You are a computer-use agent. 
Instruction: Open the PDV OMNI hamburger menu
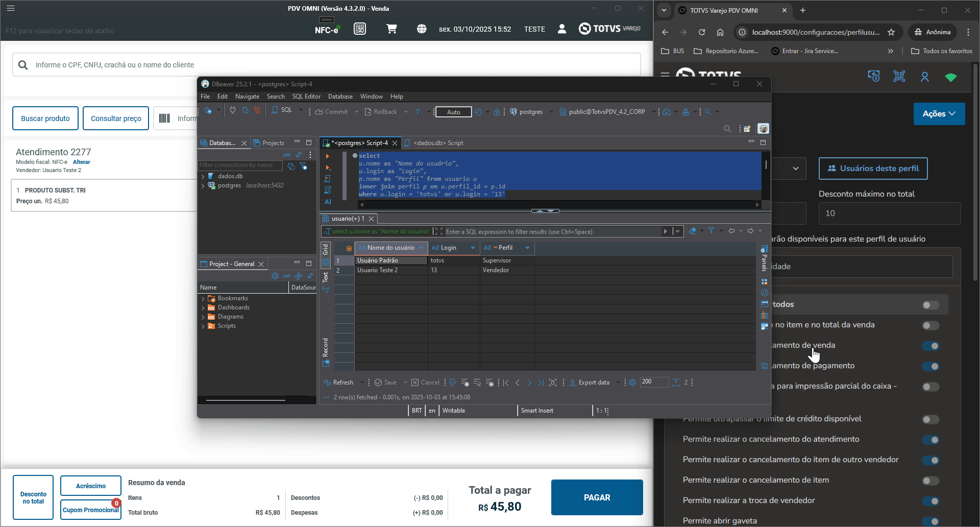coord(11,8)
